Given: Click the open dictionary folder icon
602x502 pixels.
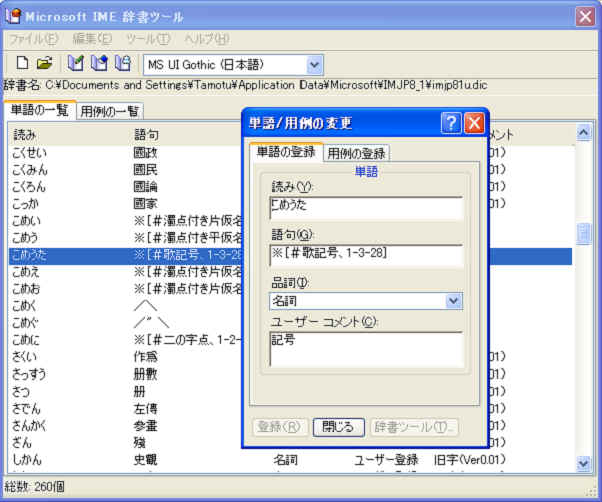Looking at the screenshot, I should click(44, 64).
